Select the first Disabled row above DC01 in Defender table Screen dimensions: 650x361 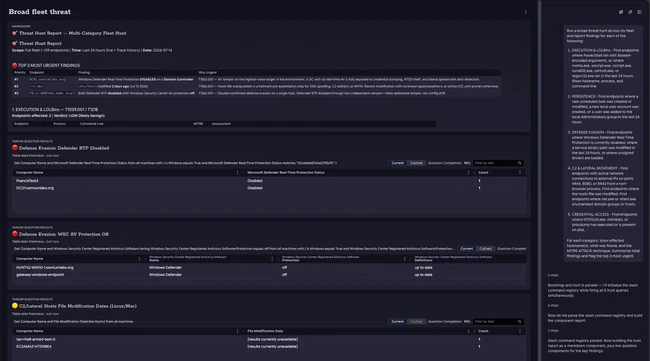tap(269, 181)
